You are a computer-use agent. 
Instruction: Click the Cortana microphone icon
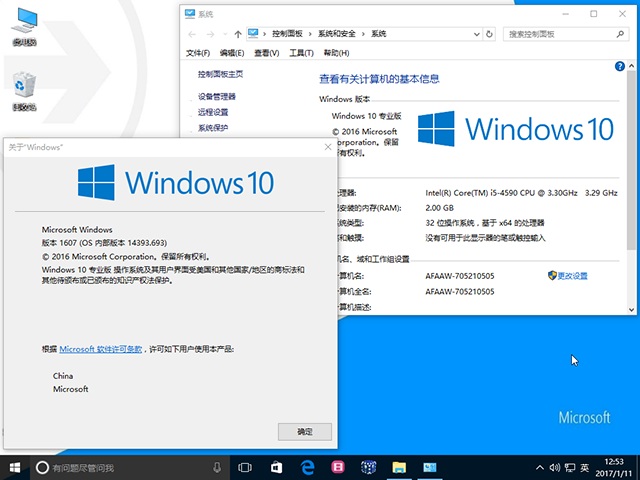pyautogui.click(x=217, y=467)
